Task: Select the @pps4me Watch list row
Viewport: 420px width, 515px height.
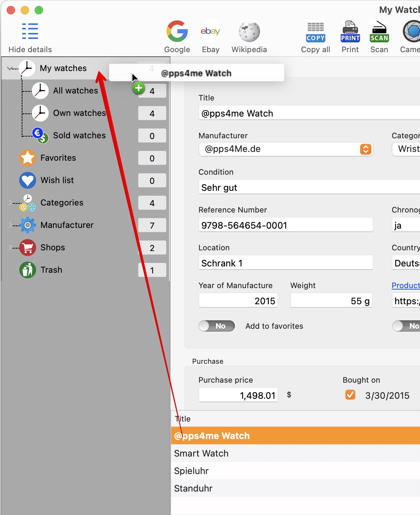Action: [x=295, y=436]
